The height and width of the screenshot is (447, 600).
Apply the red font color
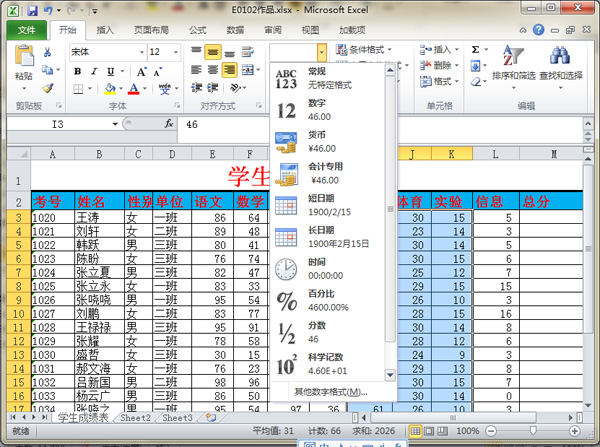(x=134, y=89)
